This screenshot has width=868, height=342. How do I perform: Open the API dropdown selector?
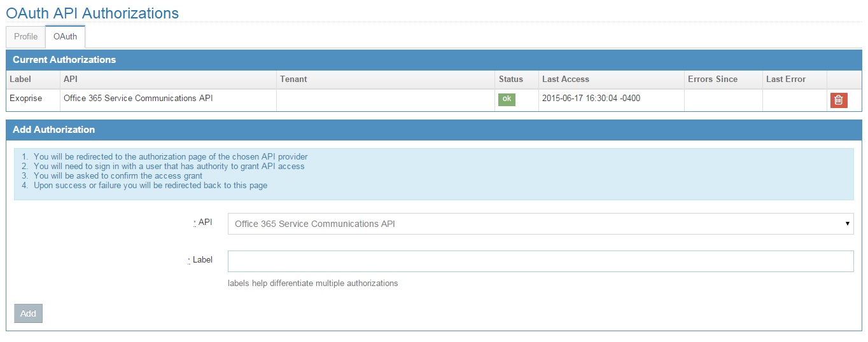click(x=540, y=224)
